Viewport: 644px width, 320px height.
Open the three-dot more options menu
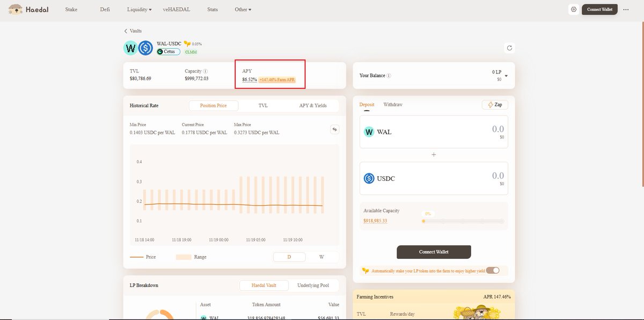tap(626, 10)
